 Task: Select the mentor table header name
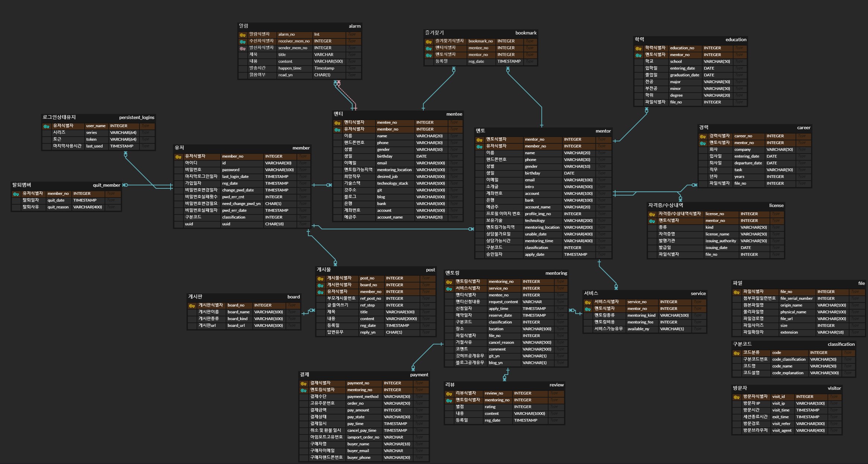pyautogui.click(x=603, y=131)
